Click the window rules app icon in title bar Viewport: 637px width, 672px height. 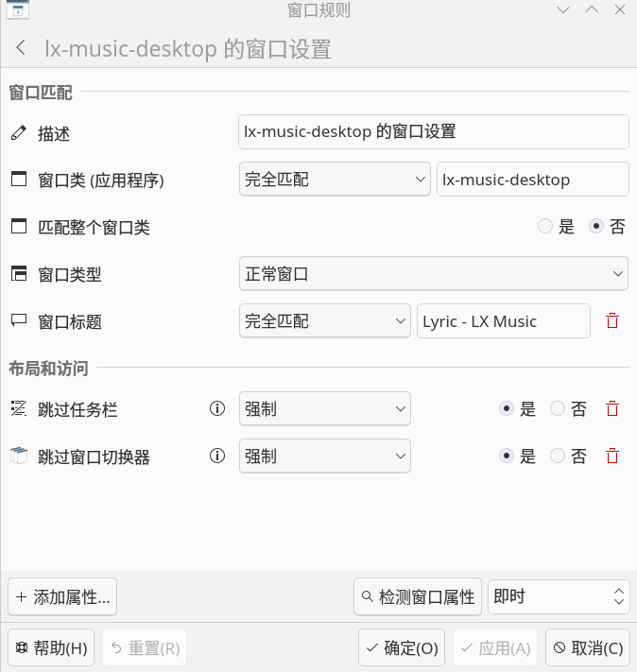tap(18, 9)
